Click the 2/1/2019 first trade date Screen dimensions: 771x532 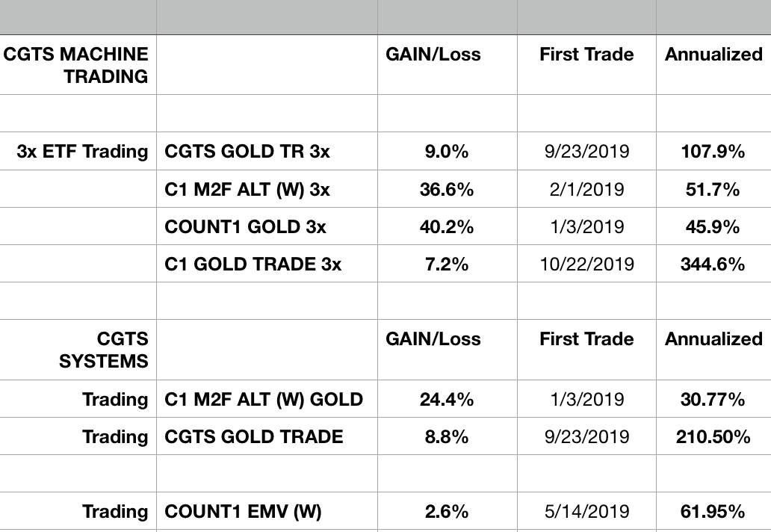pos(586,189)
